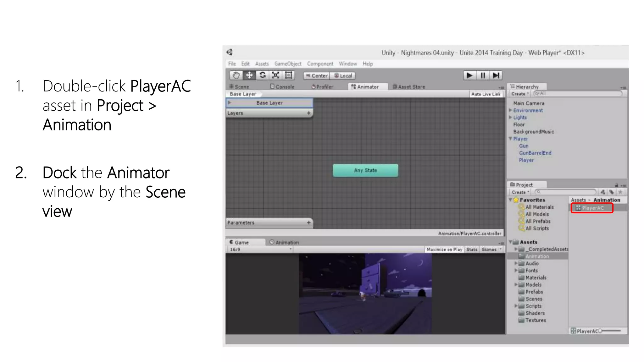Select the Rect transform tool
The image size is (644, 362).
[x=289, y=75]
